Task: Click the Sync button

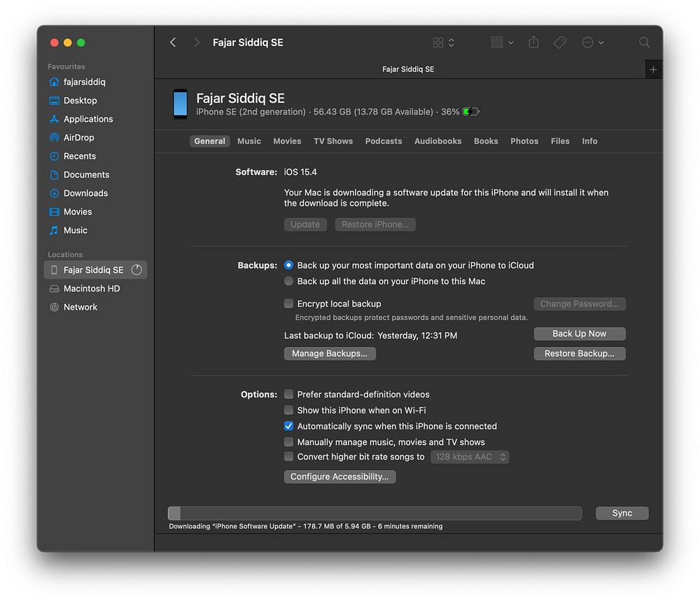Action: 622,513
